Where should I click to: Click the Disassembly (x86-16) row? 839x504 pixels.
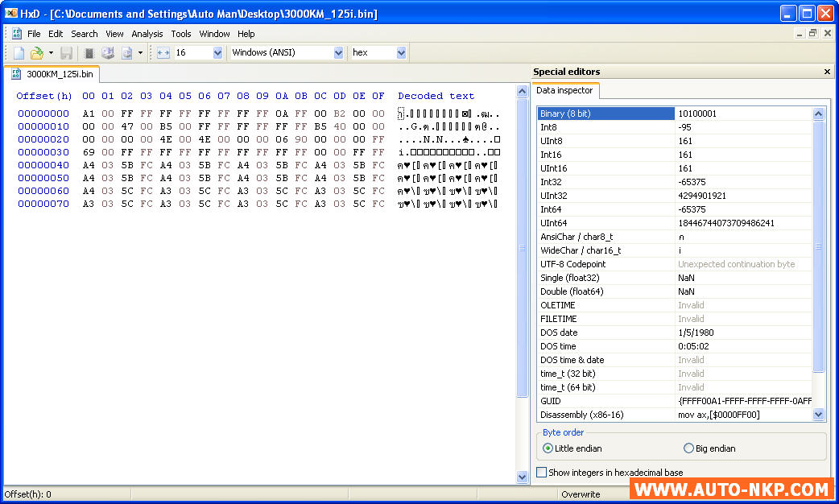pos(674,415)
